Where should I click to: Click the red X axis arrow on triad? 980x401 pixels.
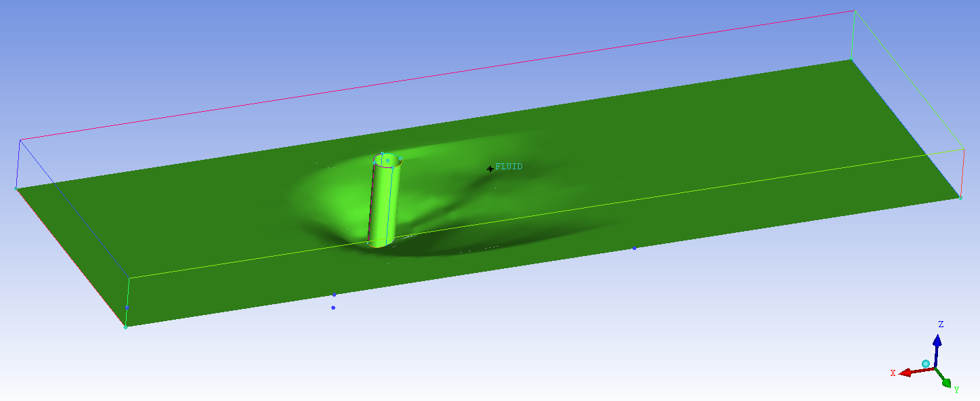click(x=916, y=371)
